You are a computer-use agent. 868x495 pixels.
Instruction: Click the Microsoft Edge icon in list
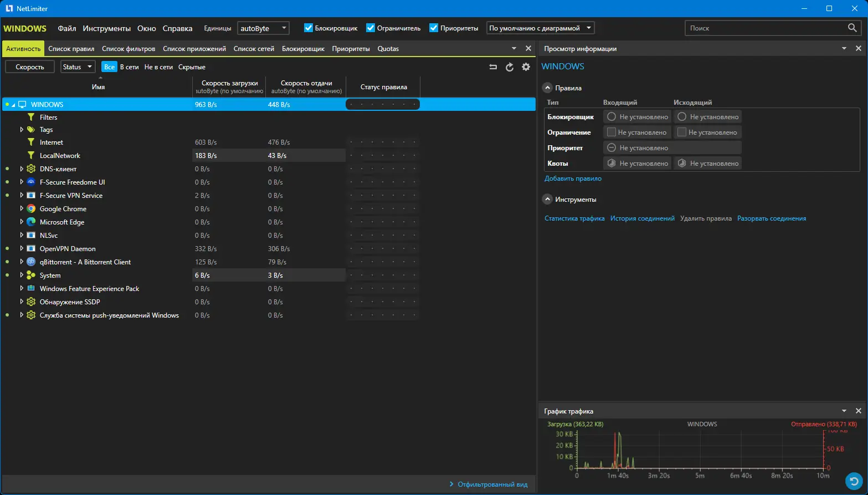click(x=31, y=222)
